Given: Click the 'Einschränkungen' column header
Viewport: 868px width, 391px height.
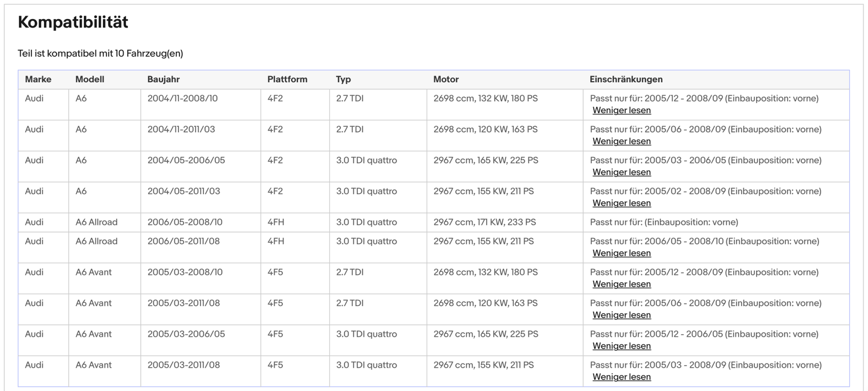Looking at the screenshot, I should tap(626, 79).
